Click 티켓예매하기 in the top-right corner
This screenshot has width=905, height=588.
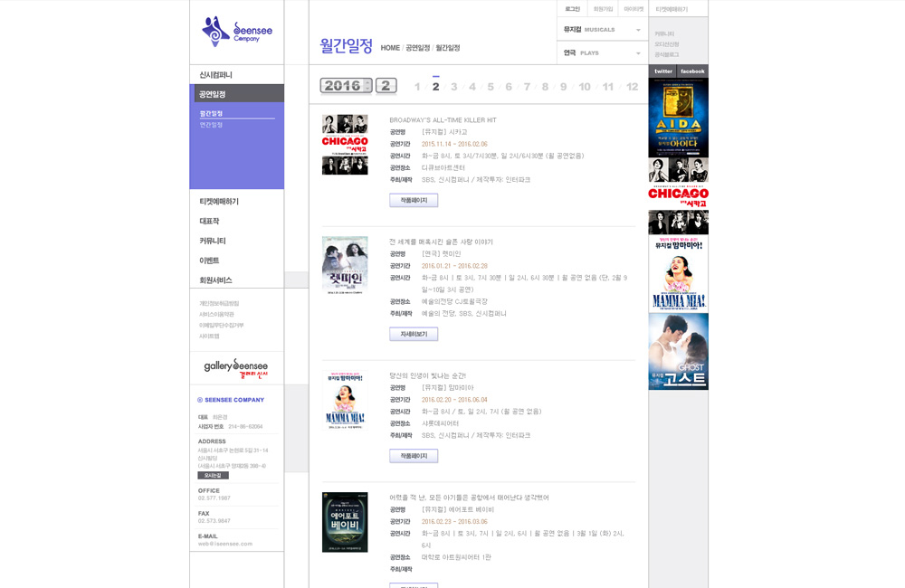(x=672, y=9)
